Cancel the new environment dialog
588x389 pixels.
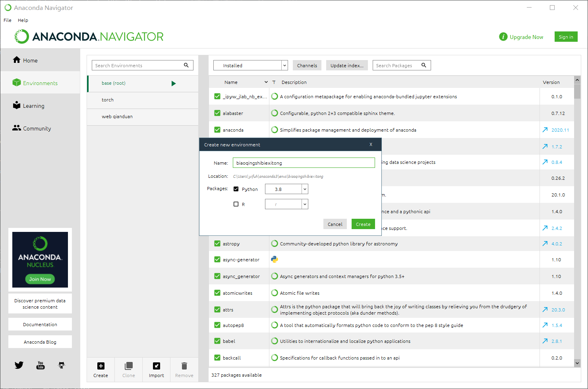(x=335, y=224)
